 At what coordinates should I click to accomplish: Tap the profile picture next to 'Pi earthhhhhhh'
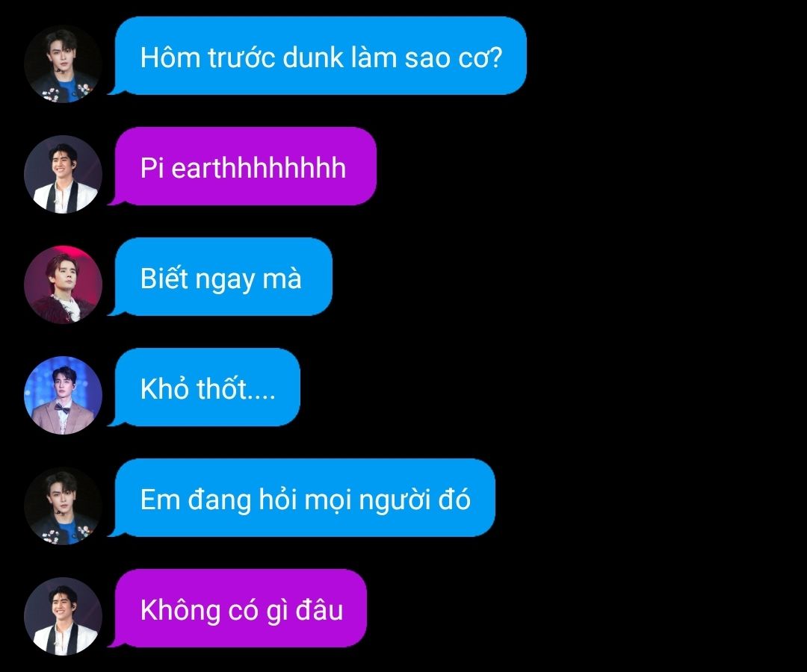(63, 174)
